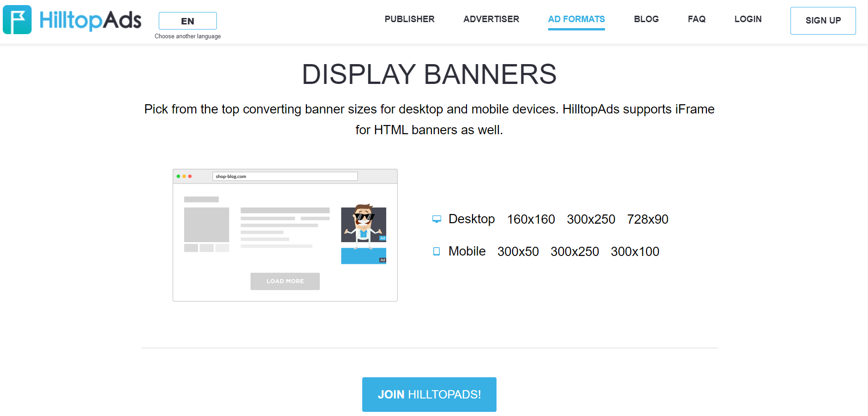Select the Desktop label

click(472, 219)
